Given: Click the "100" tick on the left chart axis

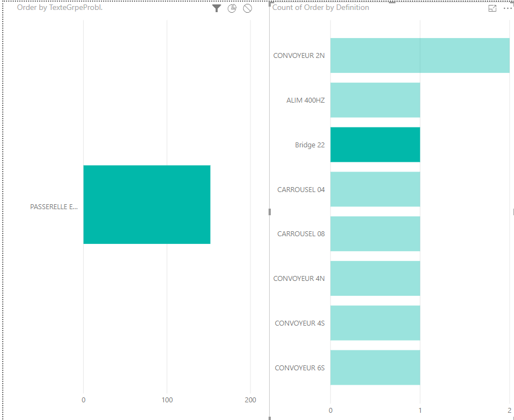Looking at the screenshot, I should [167, 400].
